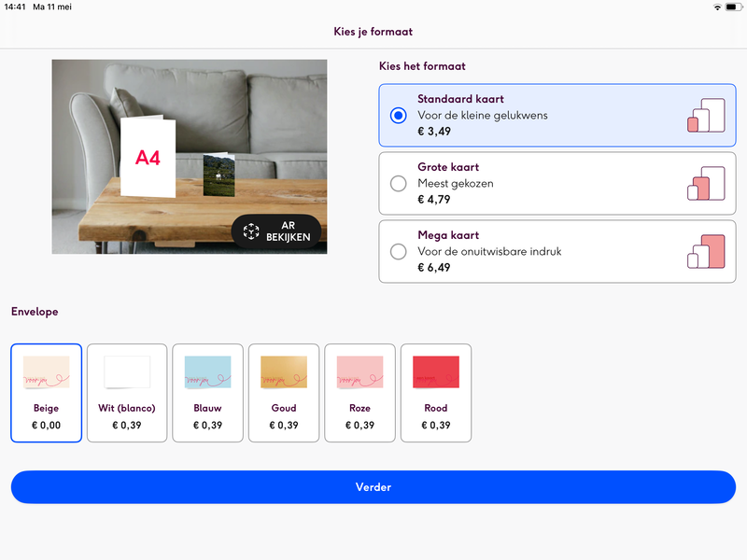
Task: Tap the battery status icon
Action: tap(733, 7)
